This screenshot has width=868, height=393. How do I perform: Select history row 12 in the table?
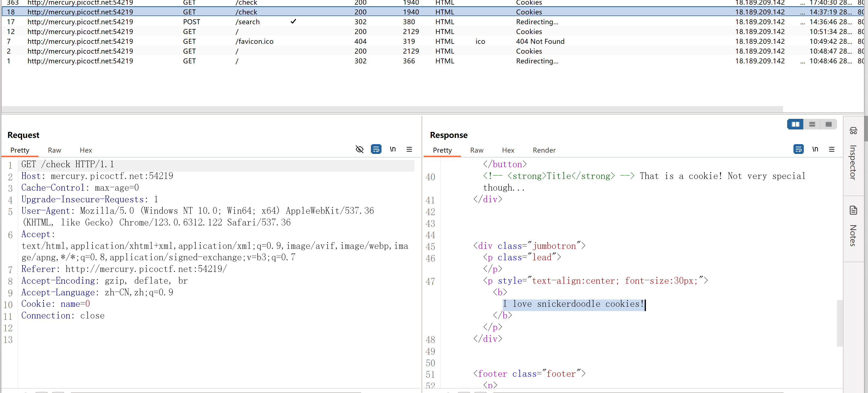click(433, 32)
